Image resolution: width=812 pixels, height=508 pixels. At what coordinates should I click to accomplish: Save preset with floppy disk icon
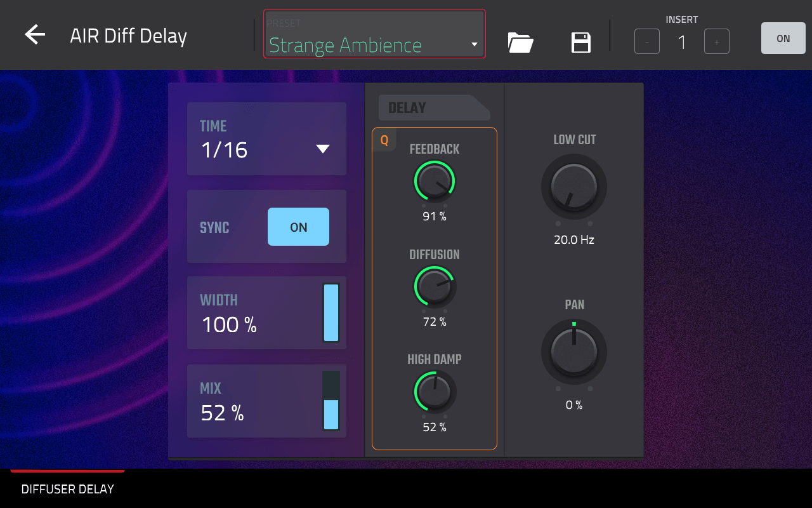coord(580,43)
